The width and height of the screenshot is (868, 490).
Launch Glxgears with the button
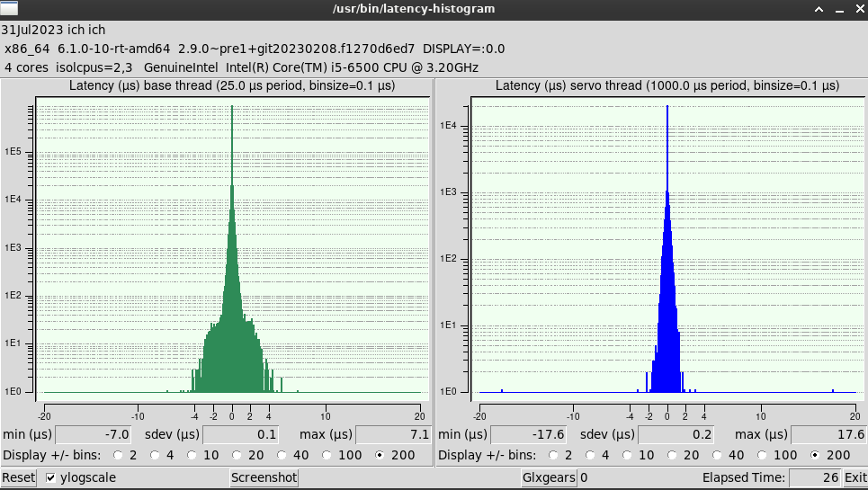click(x=550, y=477)
